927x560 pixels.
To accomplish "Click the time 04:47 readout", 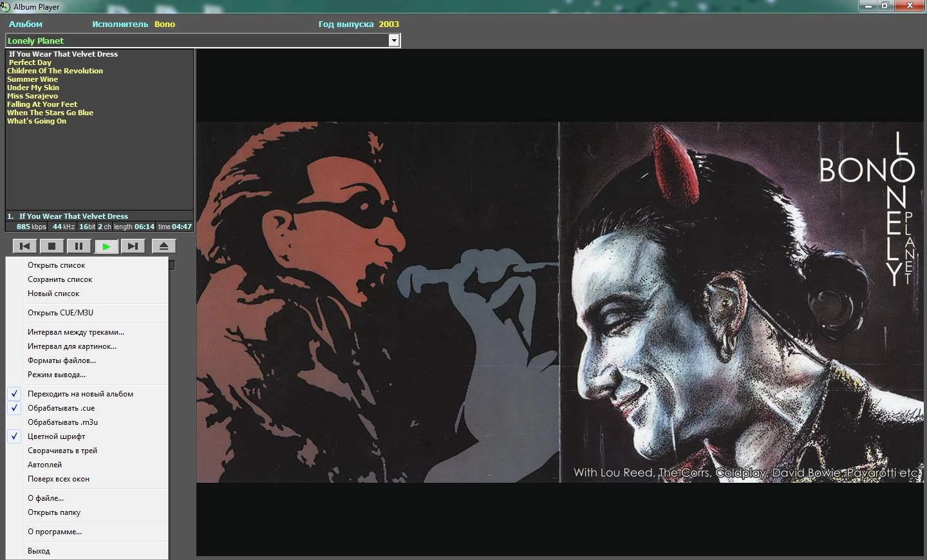I will [175, 227].
